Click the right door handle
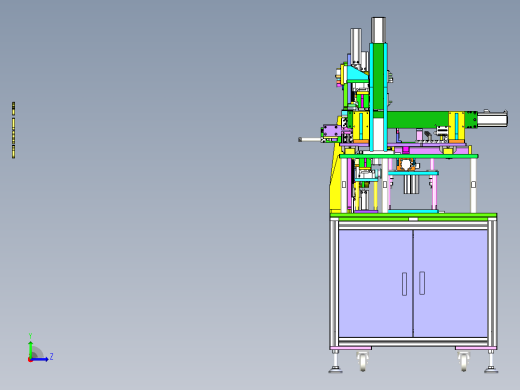520x390 pixels. coord(422,283)
